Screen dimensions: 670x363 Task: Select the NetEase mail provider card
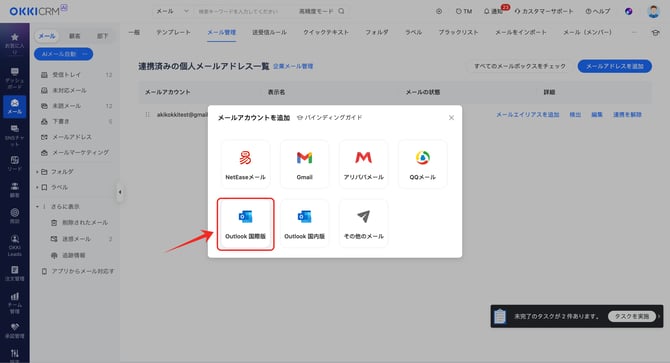(x=245, y=164)
